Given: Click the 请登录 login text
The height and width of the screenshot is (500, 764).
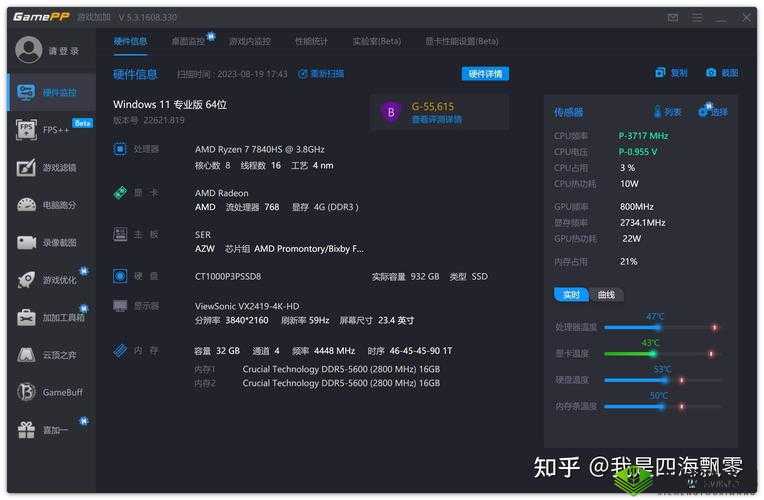Looking at the screenshot, I should (x=63, y=51).
